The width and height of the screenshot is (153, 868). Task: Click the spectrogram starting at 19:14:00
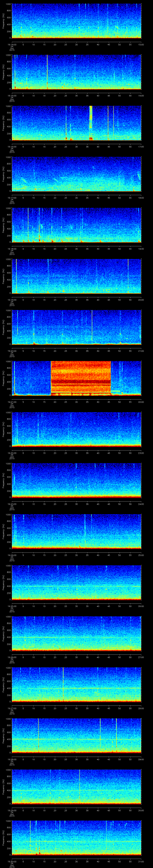pos(77,21)
